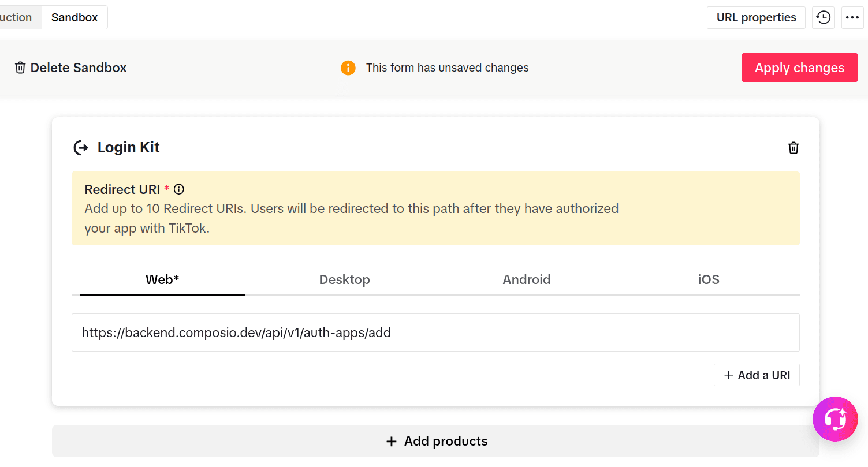The image size is (868, 467).
Task: Select the Android platform tab
Action: [x=527, y=279]
